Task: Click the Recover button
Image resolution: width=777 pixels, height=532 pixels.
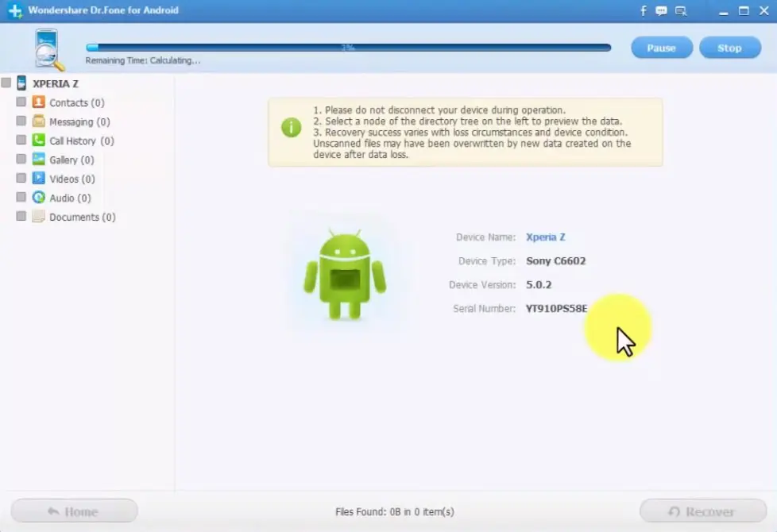Action: coord(702,511)
